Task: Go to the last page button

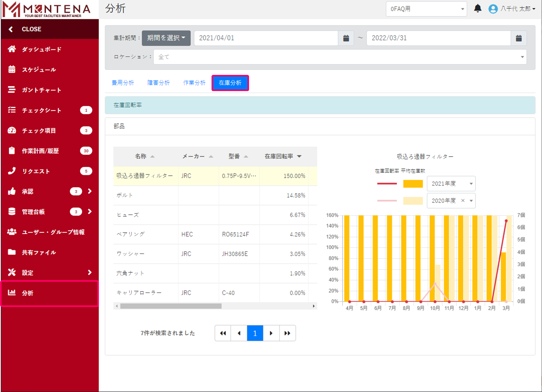Action: (x=287, y=333)
